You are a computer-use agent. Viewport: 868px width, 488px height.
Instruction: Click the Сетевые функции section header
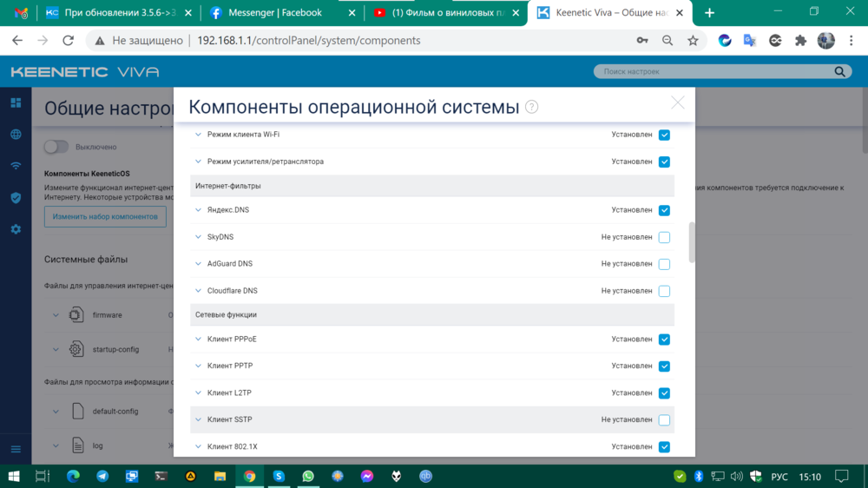coord(431,314)
